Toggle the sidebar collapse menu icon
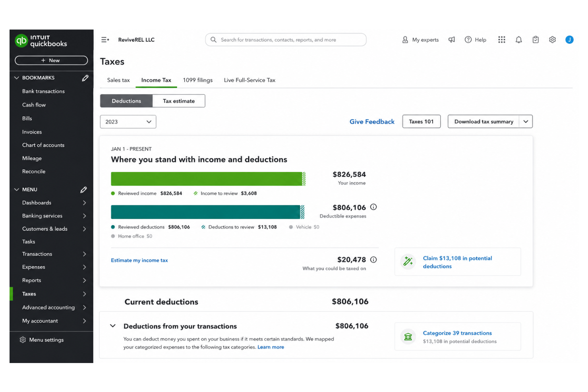This screenshot has width=588, height=392. [105, 40]
